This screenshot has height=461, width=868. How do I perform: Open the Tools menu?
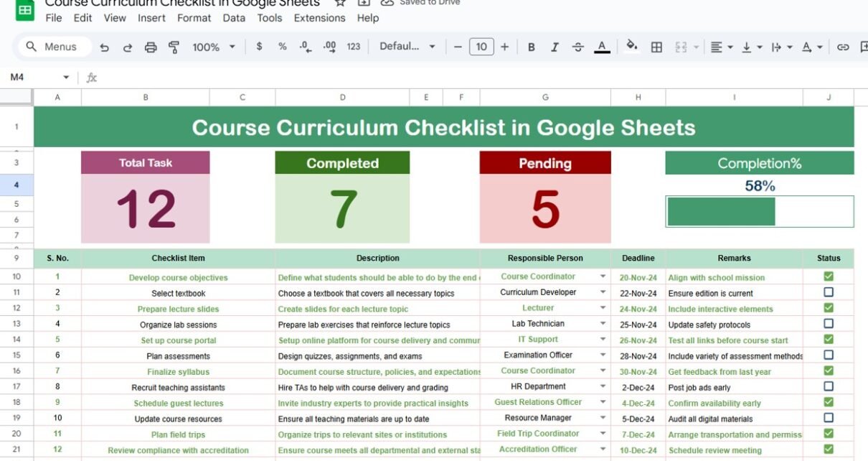tap(270, 18)
